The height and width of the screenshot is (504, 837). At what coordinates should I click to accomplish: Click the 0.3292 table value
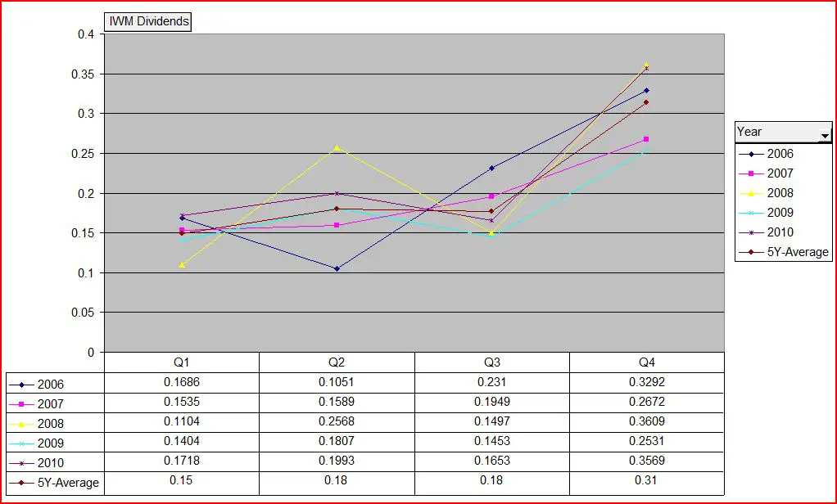tap(646, 382)
